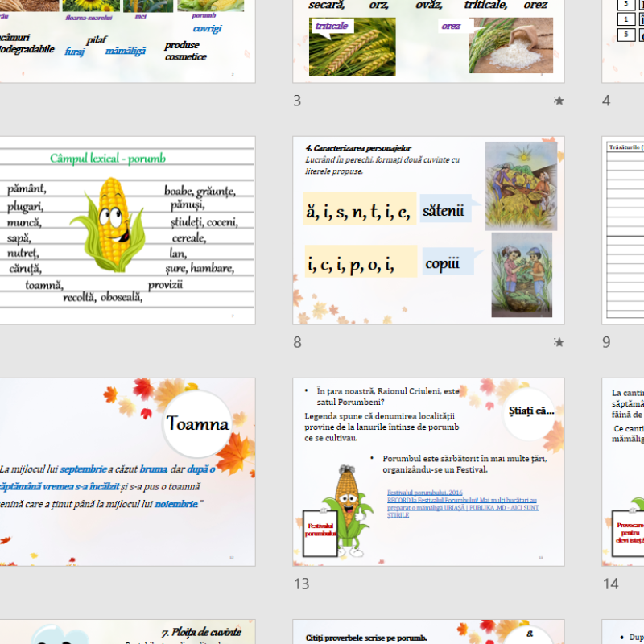Click the triticale wheat photo on slide 3
The height and width of the screenshot is (644, 644).
click(352, 47)
